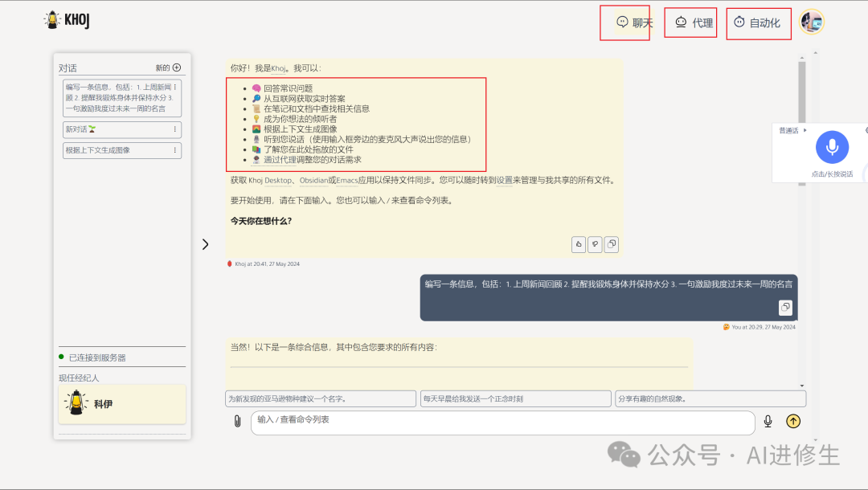The width and height of the screenshot is (868, 490).
Task: Select the thumbs down icon on Khoj's message
Action: click(595, 244)
